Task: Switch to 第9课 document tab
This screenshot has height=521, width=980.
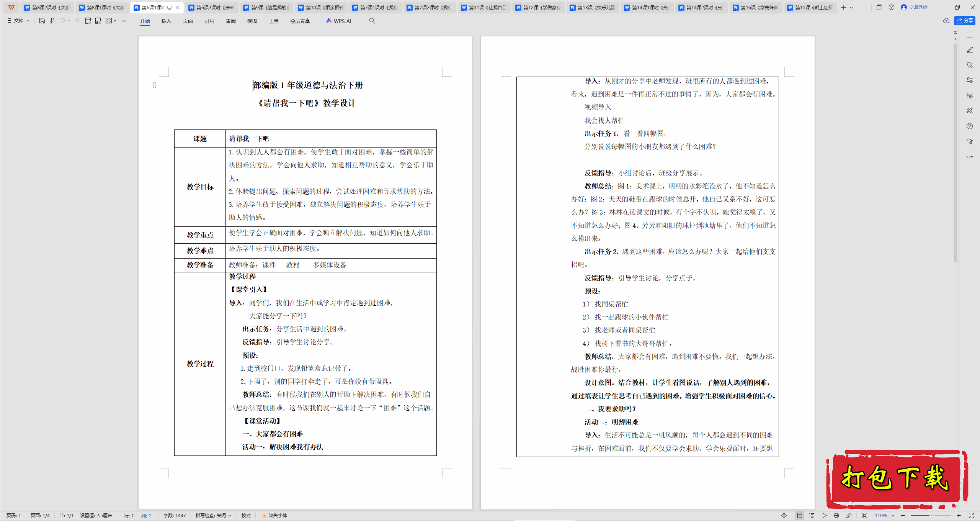Action: click(x=266, y=7)
